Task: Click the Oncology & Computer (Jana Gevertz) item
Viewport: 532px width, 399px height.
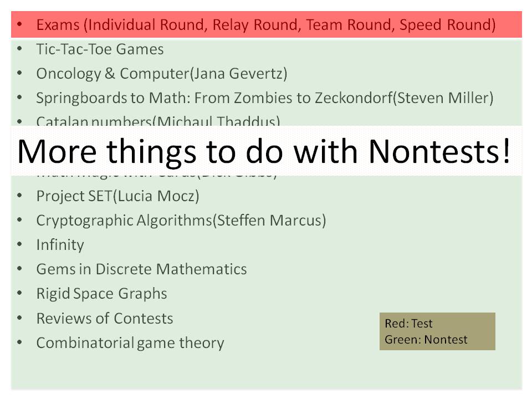Action: click(161, 74)
